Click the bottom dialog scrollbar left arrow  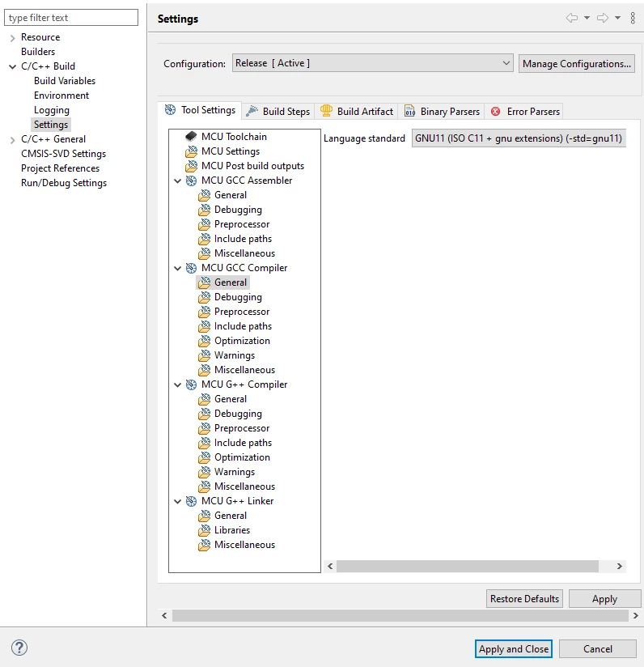(x=164, y=615)
